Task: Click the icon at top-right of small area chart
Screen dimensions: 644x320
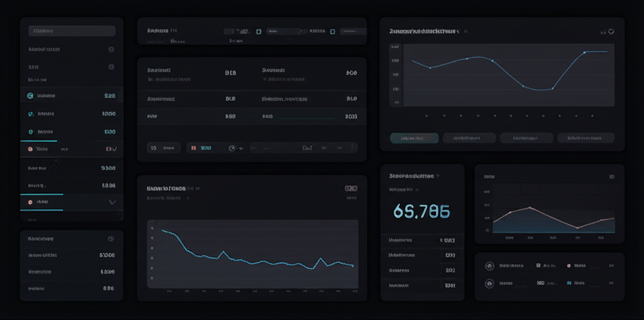Action: [x=611, y=177]
